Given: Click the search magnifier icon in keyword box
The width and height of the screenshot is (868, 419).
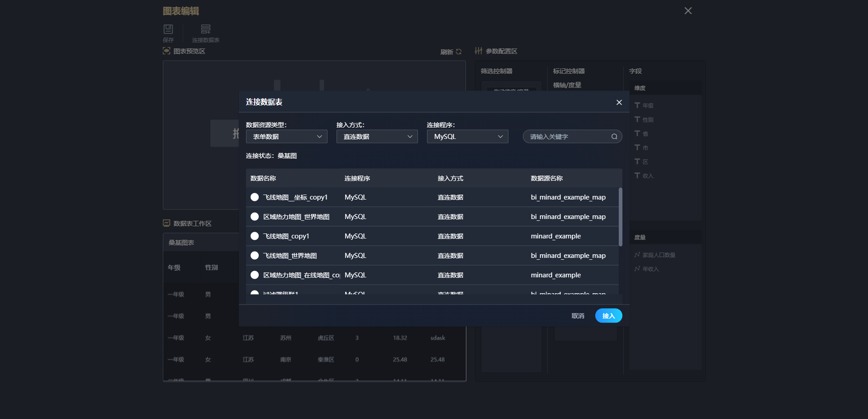Looking at the screenshot, I should (x=614, y=137).
